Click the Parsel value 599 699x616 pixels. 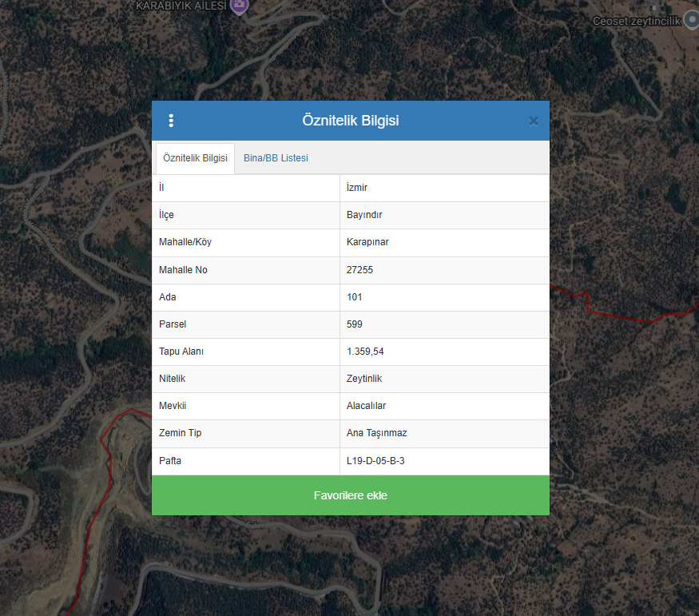pos(355,324)
